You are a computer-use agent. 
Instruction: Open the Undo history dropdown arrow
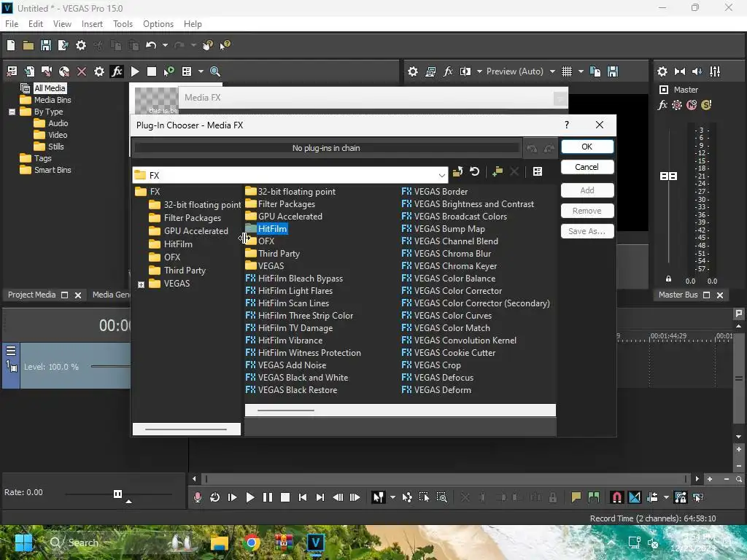point(165,45)
